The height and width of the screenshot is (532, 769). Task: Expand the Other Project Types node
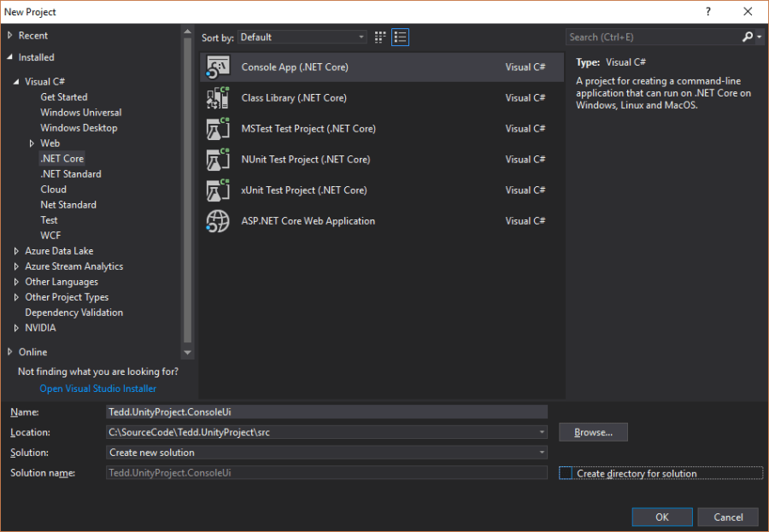point(16,297)
